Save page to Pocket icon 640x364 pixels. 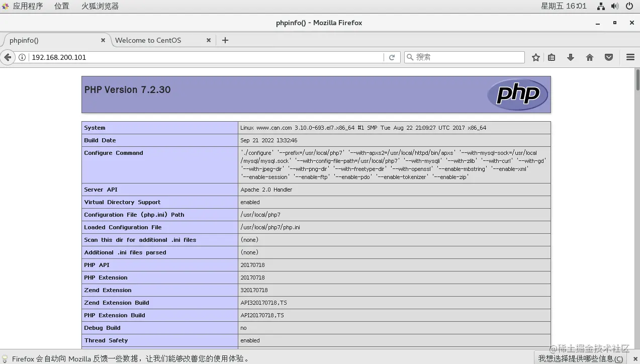(x=609, y=57)
